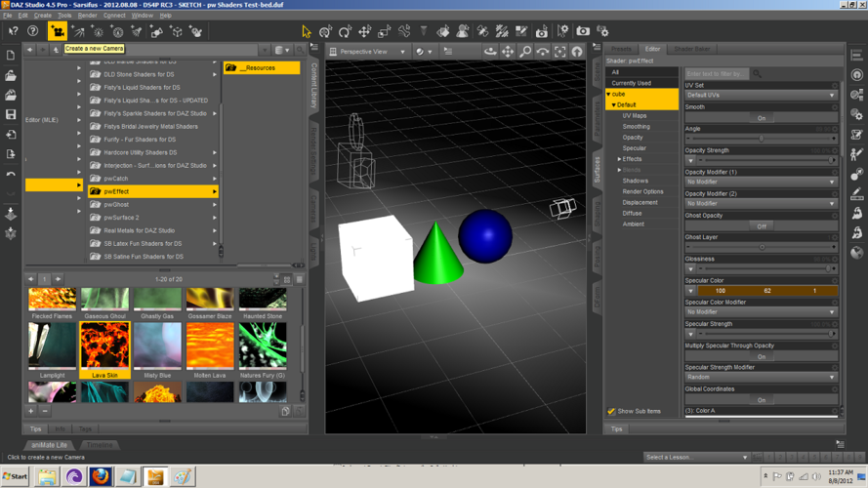Screen dimensions: 868x488
Task: Click the Specular Color swatch
Action: point(767,291)
